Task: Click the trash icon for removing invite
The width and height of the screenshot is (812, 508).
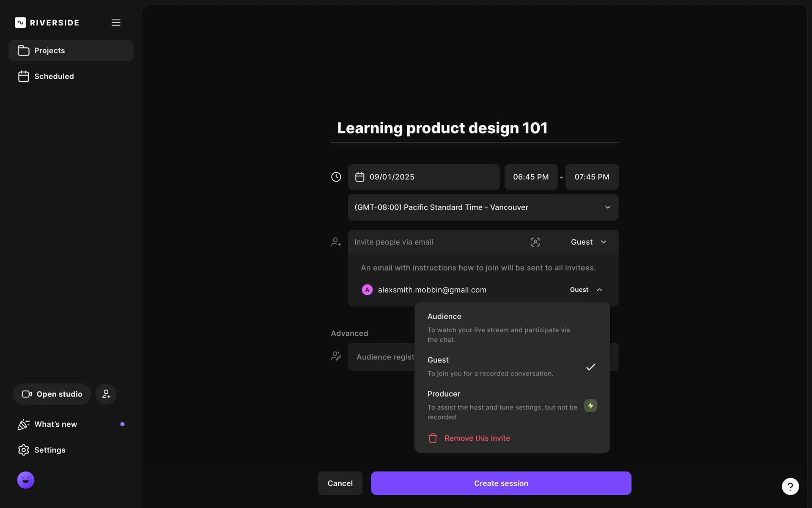Action: click(x=433, y=438)
